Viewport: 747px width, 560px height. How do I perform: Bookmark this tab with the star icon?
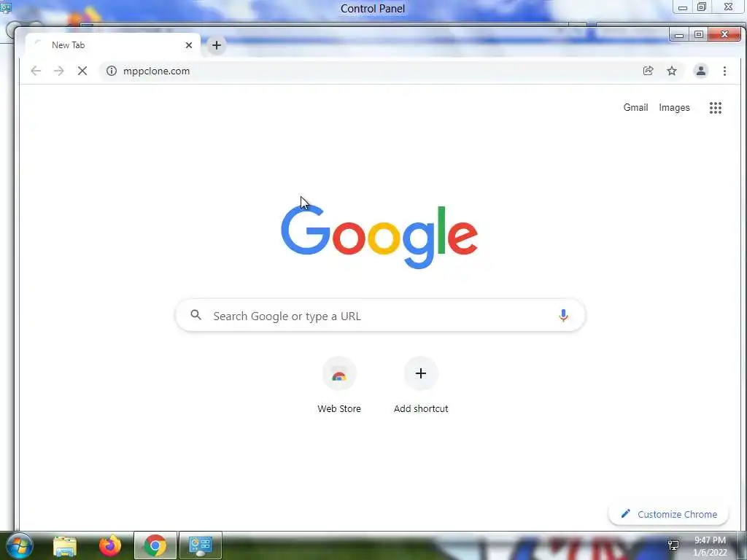coord(672,71)
